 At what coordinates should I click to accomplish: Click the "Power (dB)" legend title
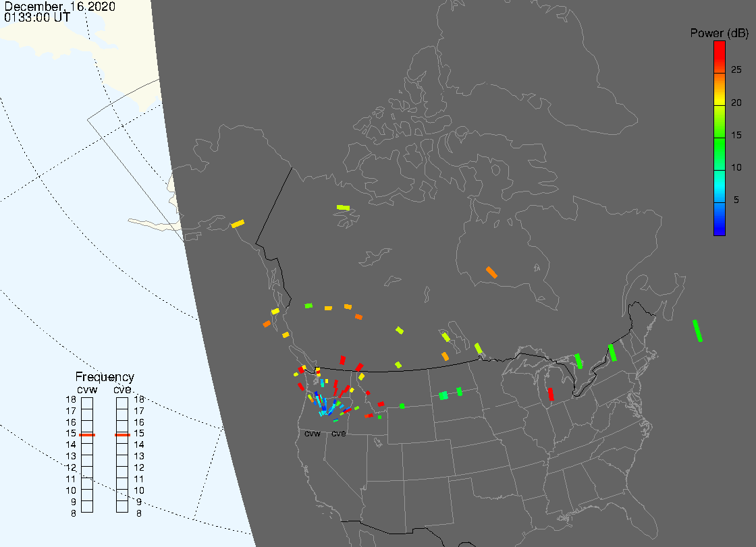719,33
